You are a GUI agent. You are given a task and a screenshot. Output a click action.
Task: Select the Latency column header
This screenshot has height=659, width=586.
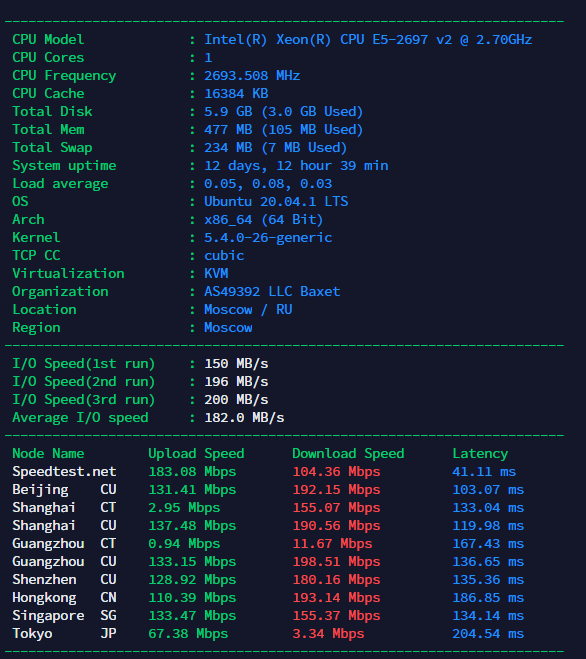coord(480,453)
